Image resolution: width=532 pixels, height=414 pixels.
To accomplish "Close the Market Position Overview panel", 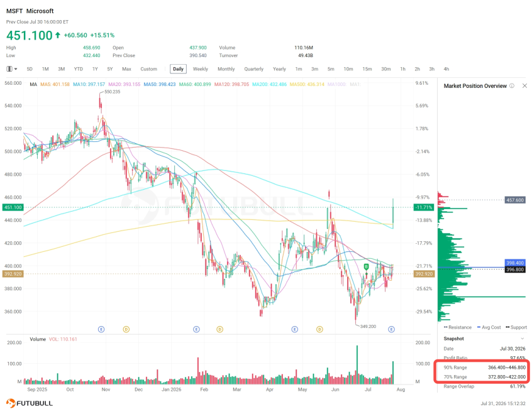I will (x=524, y=86).
